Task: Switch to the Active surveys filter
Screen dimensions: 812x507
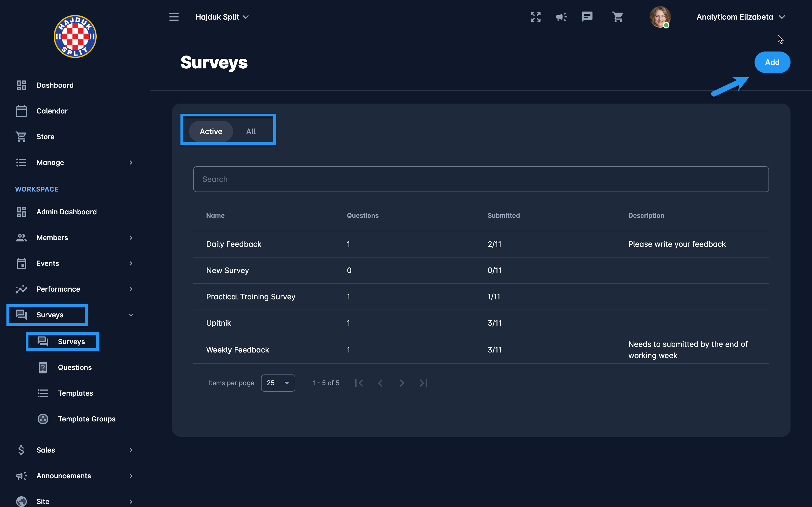Action: point(211,131)
